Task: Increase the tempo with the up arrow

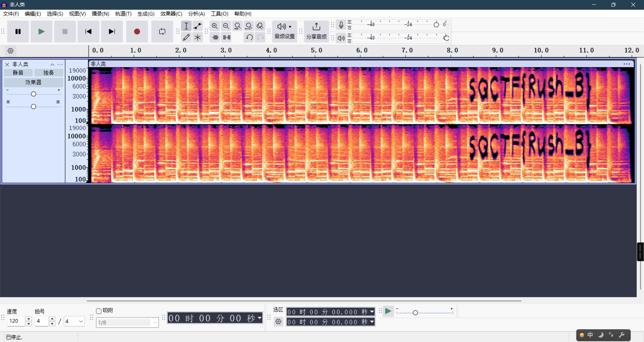Action: [x=29, y=319]
